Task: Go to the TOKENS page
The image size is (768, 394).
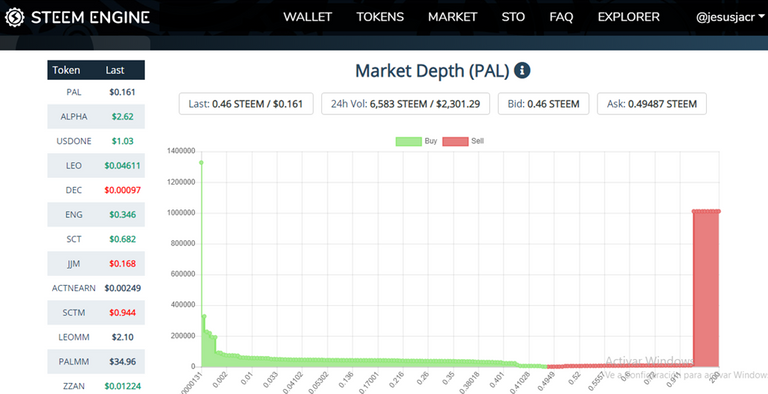Action: pos(380,17)
